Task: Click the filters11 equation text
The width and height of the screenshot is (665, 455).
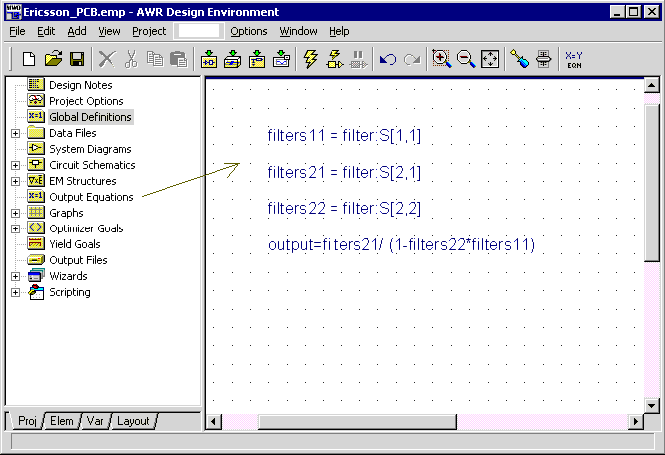Action: [344, 136]
